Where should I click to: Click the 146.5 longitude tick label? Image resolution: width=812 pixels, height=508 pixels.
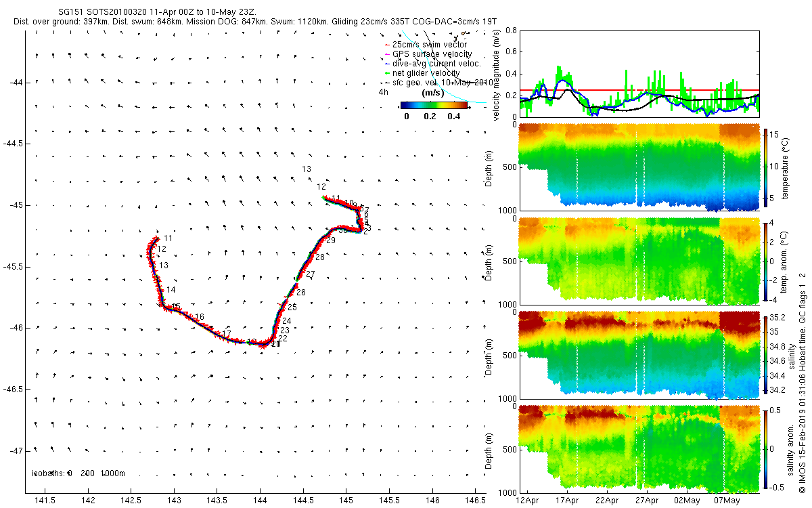tap(475, 501)
